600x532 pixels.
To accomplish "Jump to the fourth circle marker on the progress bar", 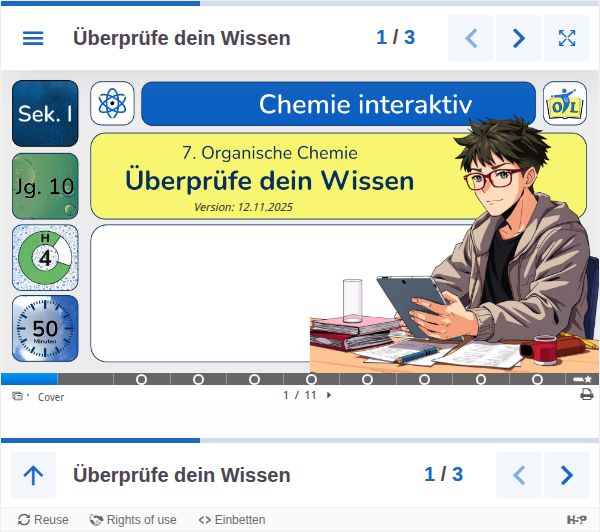I will click(x=311, y=379).
